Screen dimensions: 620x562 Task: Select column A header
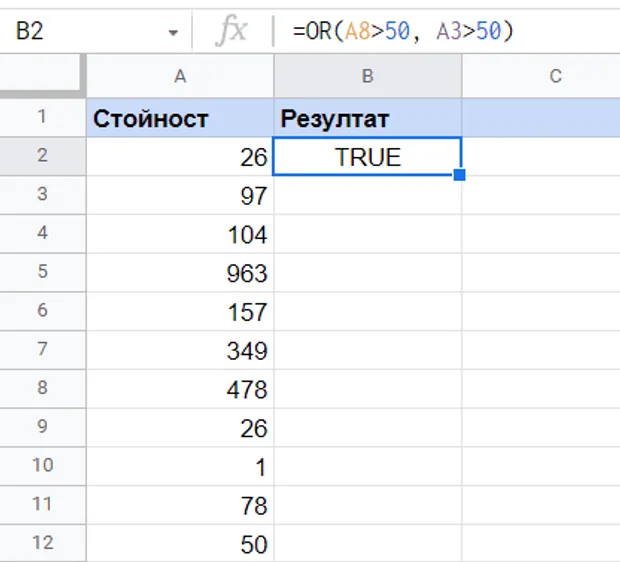(x=180, y=76)
